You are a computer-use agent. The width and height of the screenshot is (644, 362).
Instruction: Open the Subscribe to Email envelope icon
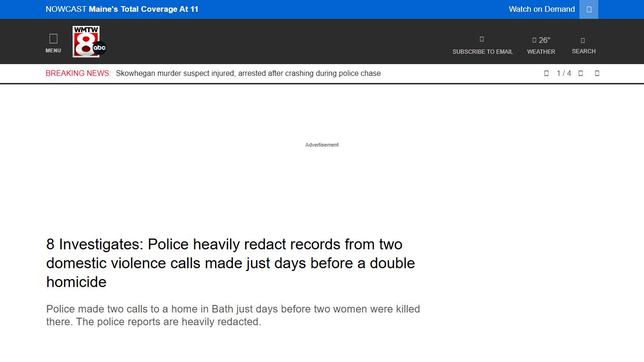click(x=481, y=39)
